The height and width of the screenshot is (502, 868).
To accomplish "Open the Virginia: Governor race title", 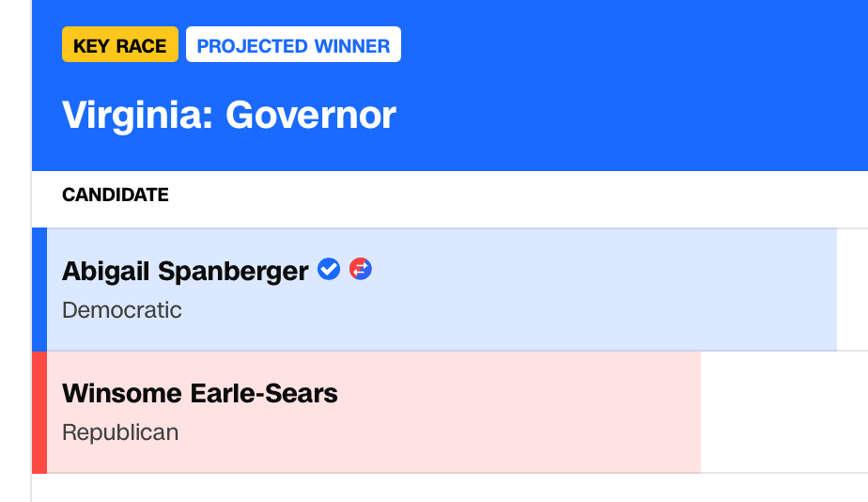I will click(x=229, y=116).
